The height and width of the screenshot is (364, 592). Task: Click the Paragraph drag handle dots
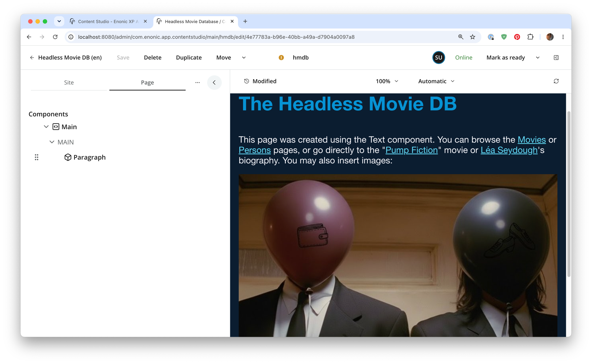[36, 157]
